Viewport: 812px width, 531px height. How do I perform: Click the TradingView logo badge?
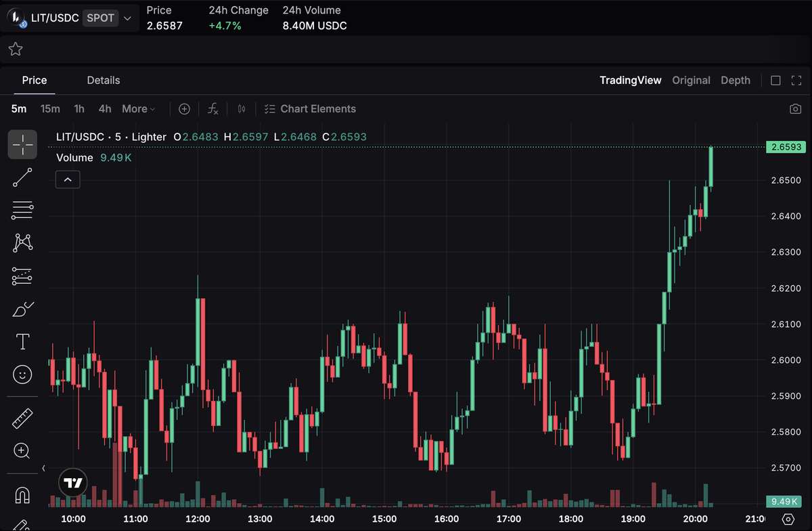(x=72, y=484)
